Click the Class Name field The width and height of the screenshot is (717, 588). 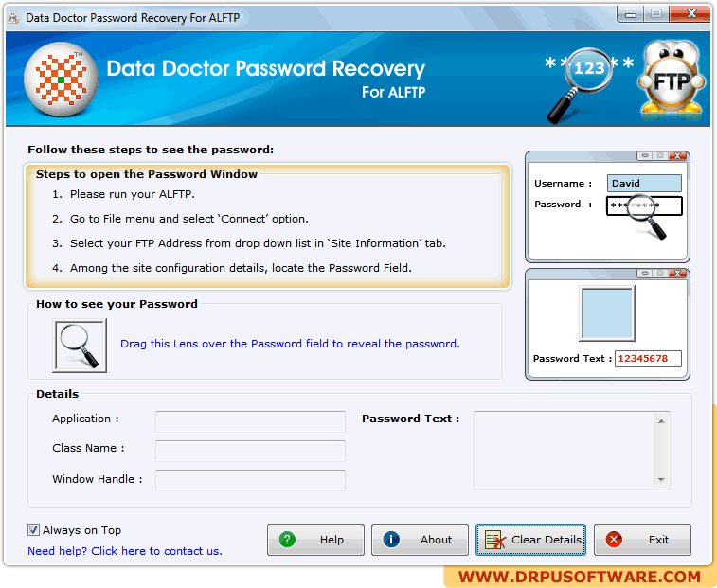(250, 451)
